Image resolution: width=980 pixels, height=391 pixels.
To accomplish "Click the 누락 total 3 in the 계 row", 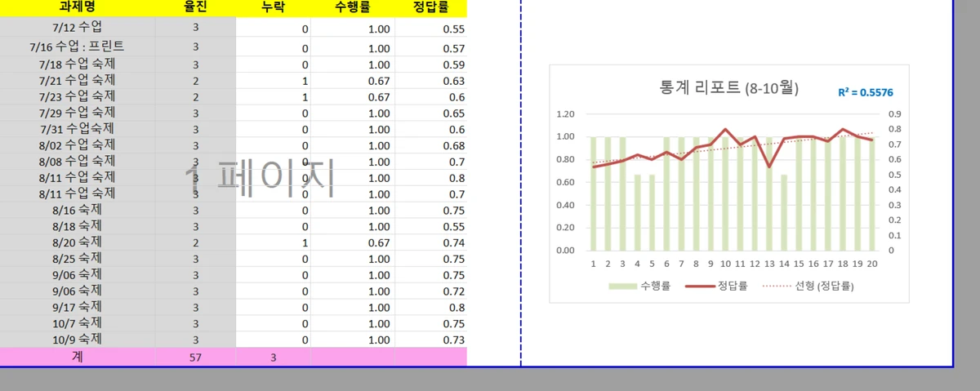I will click(x=274, y=357).
